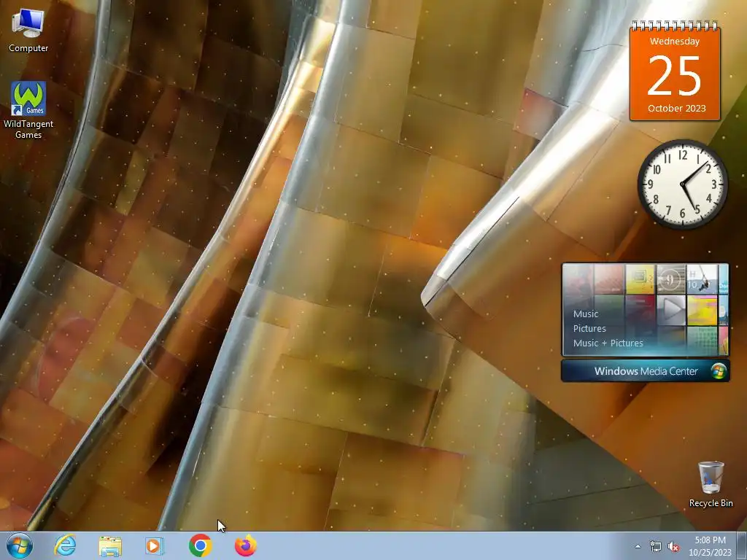Screen dimensions: 747x560
Task: Click the muted volume tray icon
Action: pyautogui.click(x=673, y=547)
